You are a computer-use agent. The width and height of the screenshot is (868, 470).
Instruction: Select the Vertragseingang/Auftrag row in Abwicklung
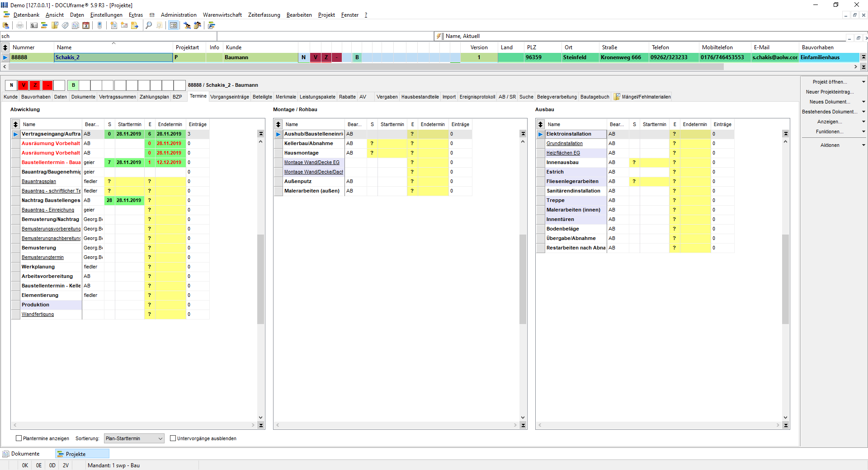[110, 134]
